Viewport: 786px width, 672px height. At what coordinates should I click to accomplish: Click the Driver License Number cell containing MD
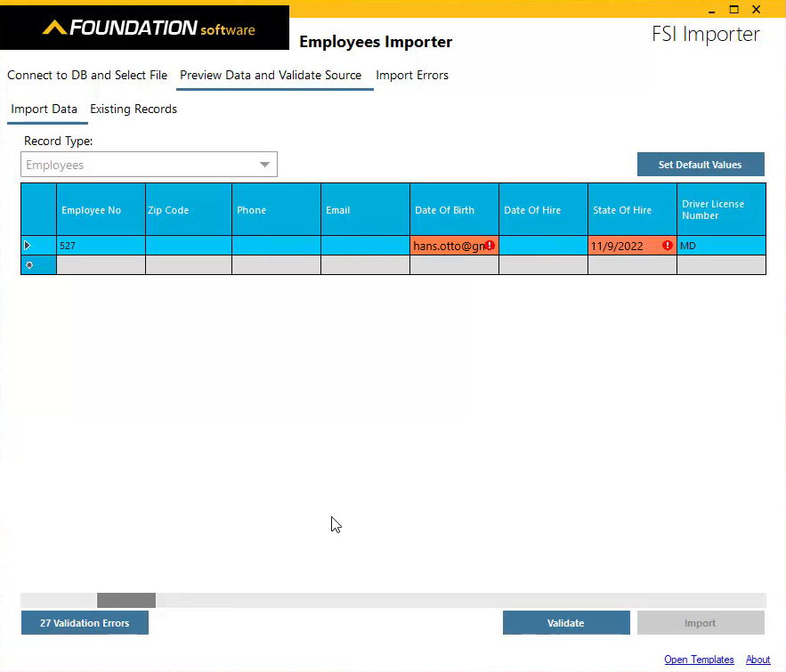(720, 246)
